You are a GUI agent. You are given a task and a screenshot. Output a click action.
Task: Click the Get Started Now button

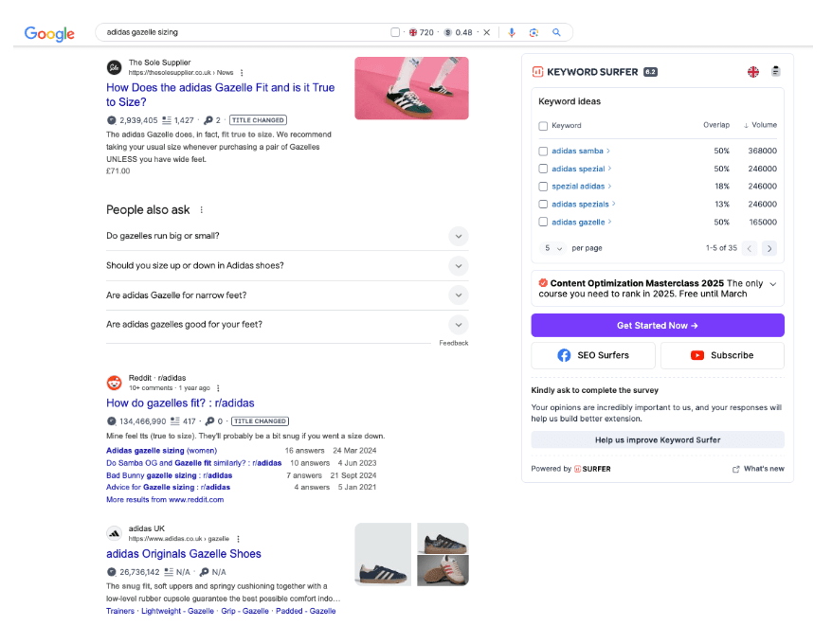(657, 325)
